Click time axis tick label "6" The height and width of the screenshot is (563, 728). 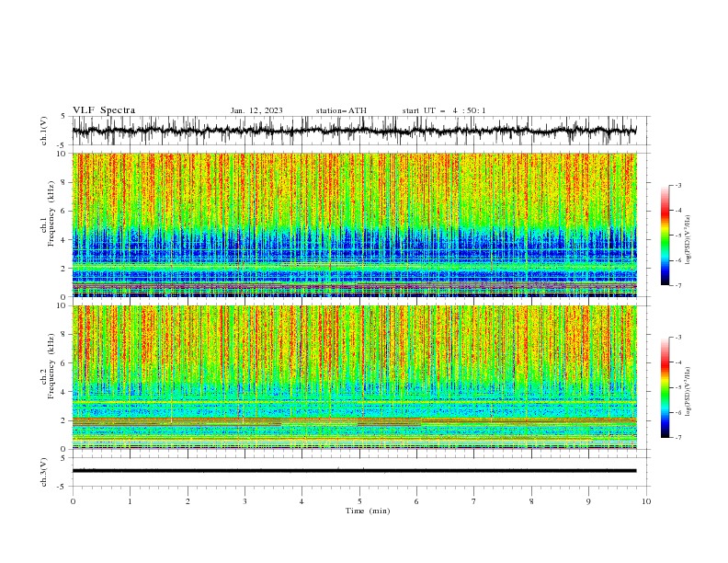click(x=416, y=501)
